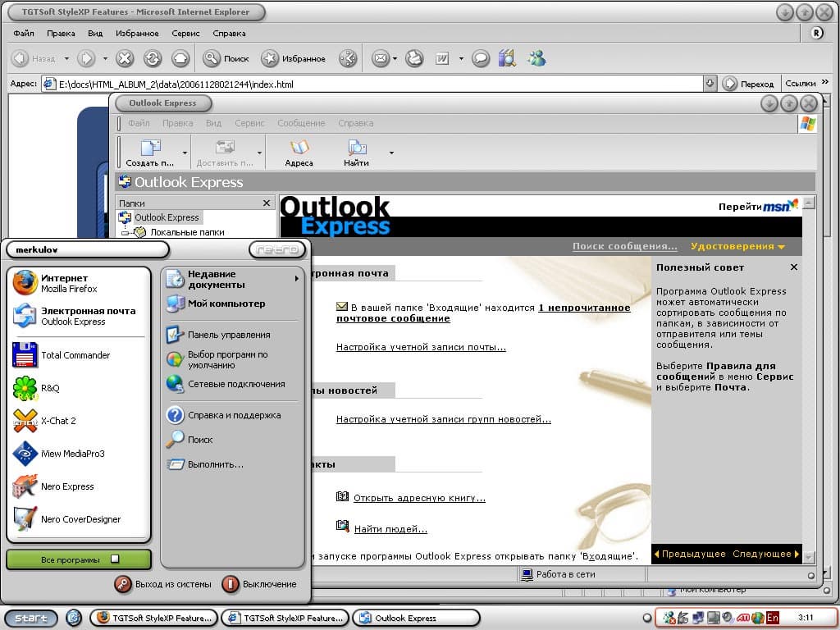Click the Адреса address book toolbar icon

(299, 153)
